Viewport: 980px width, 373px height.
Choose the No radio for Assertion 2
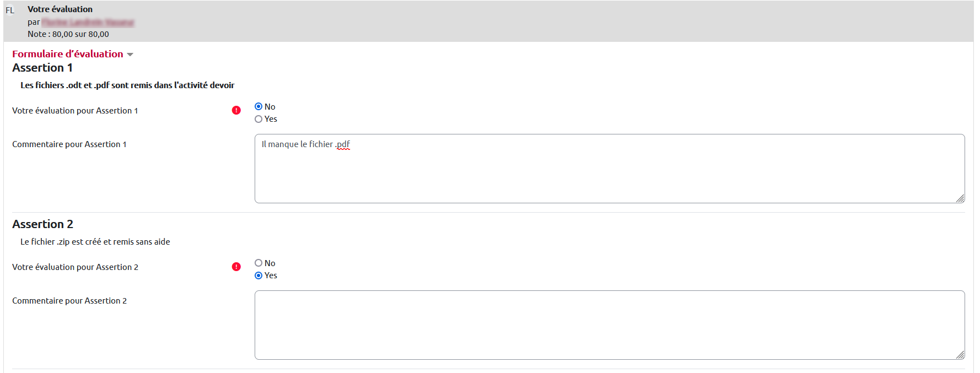pos(259,263)
